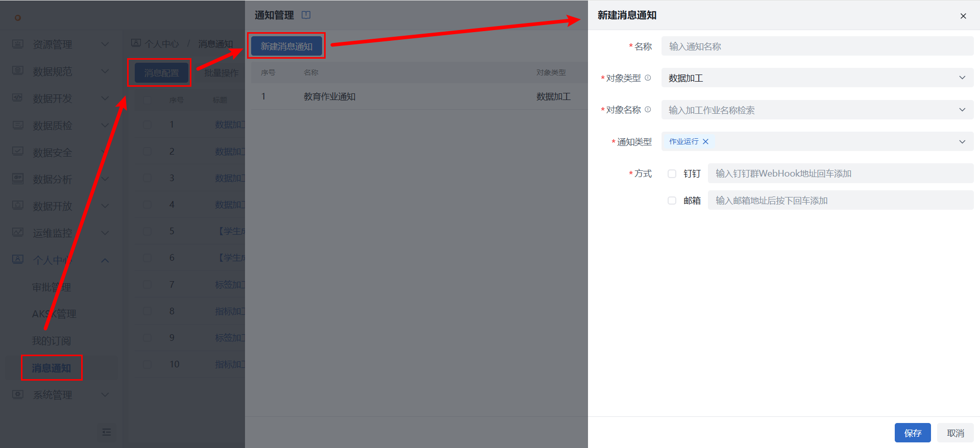Open the 通知类型 multi-select dropdown

(817, 141)
